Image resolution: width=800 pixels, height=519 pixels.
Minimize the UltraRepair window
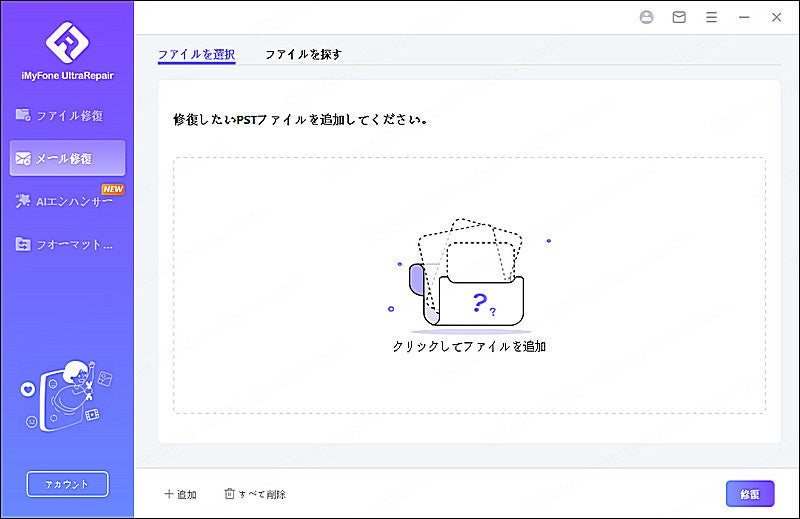coord(743,17)
